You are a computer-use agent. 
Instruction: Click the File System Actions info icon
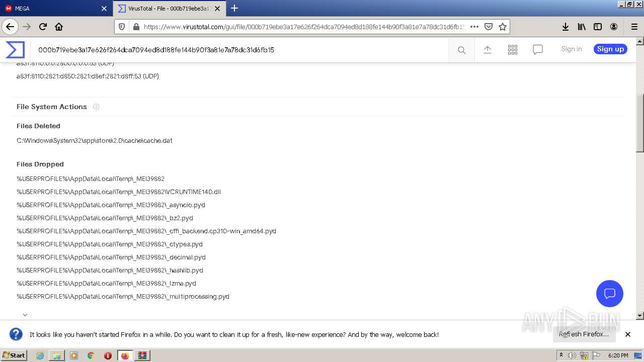[96, 107]
